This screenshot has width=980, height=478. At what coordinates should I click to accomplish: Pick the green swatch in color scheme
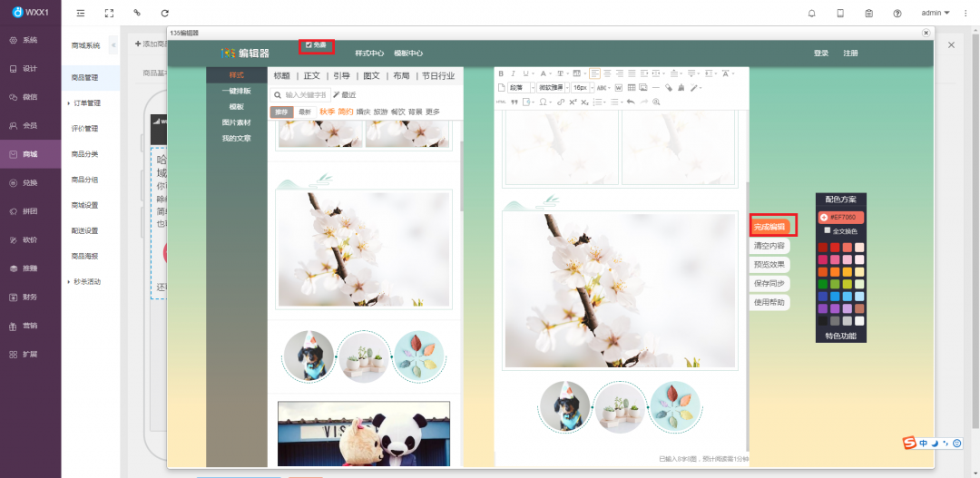coord(822,284)
